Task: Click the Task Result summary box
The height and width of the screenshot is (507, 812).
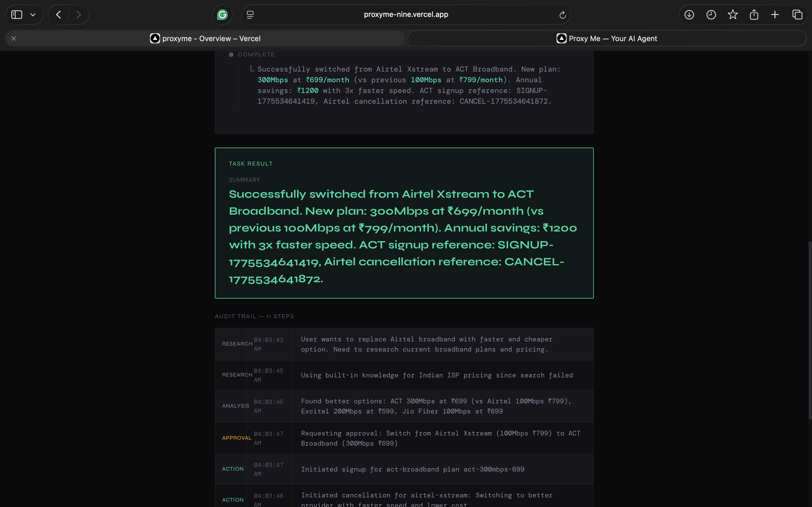Action: [x=404, y=223]
